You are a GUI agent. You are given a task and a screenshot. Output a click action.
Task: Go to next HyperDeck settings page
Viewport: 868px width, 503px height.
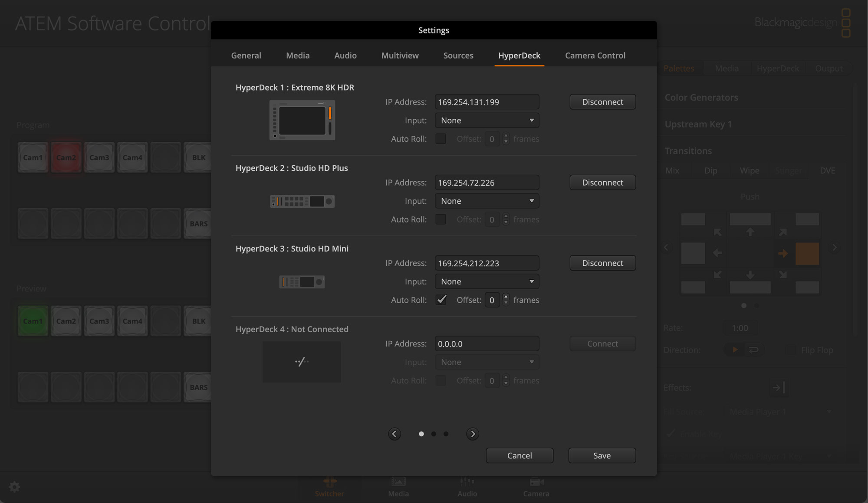(472, 434)
